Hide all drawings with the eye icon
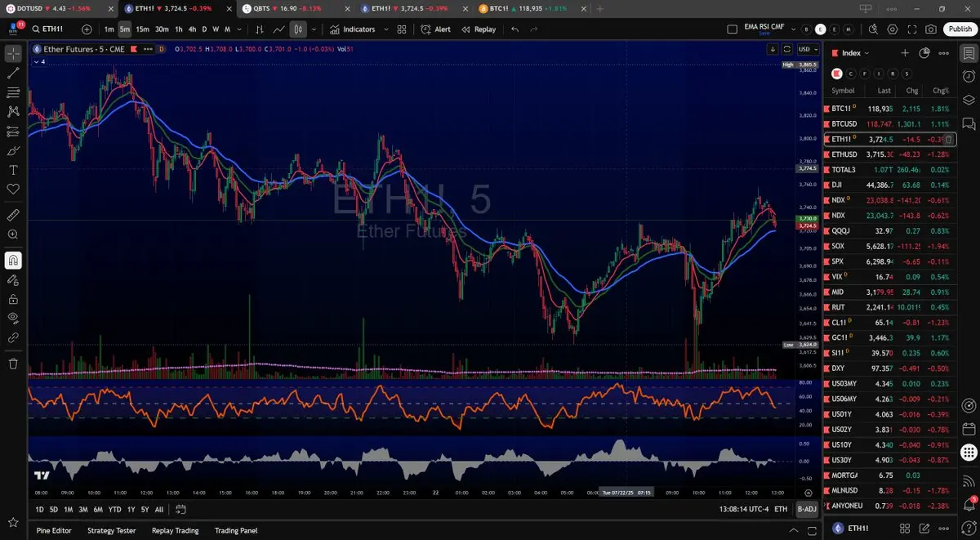980x540 pixels. [13, 318]
